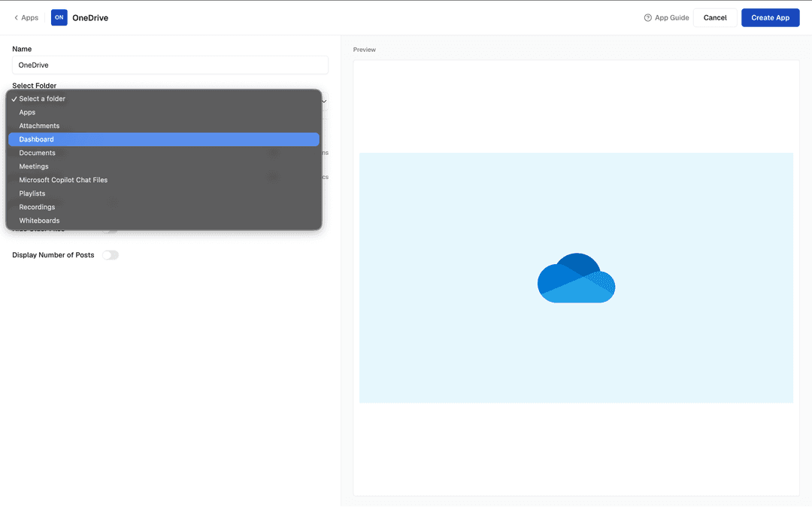Select the Apps folder option
The height and width of the screenshot is (508, 812).
[164, 112]
